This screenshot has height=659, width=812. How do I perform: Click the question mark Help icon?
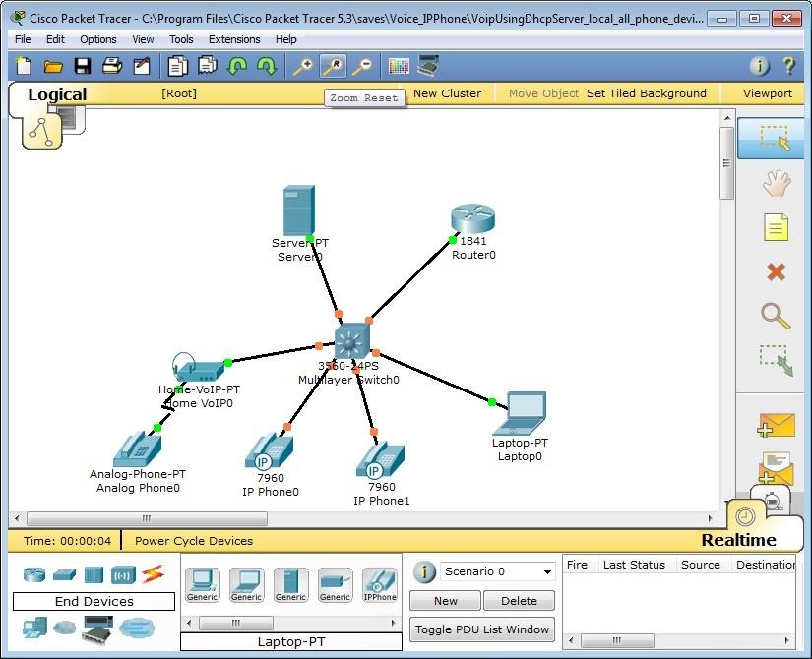pyautogui.click(x=789, y=66)
